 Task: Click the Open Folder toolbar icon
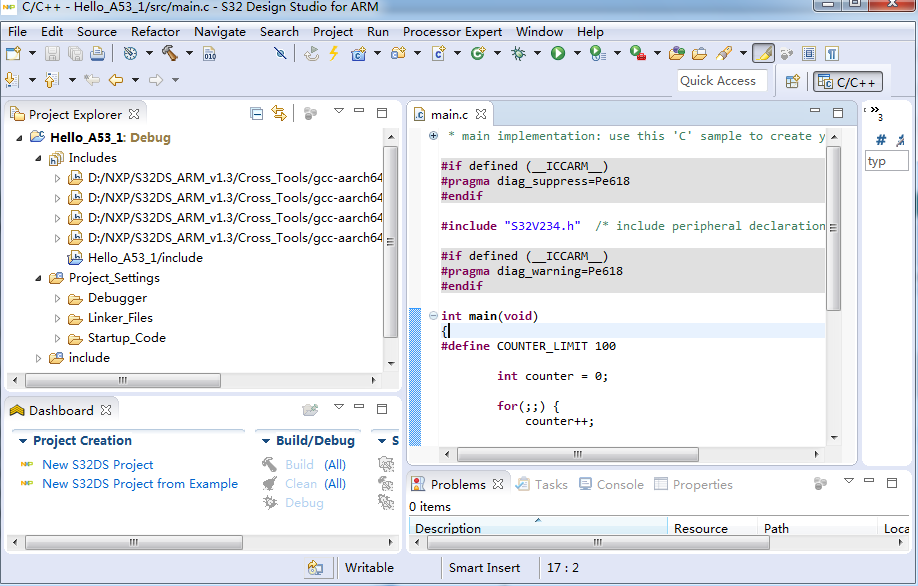click(699, 54)
